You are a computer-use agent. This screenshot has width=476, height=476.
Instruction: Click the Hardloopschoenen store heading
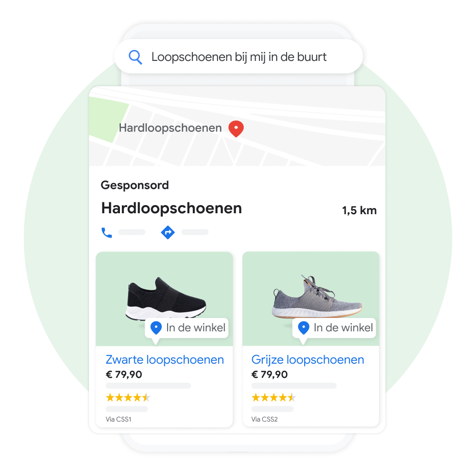tap(171, 208)
